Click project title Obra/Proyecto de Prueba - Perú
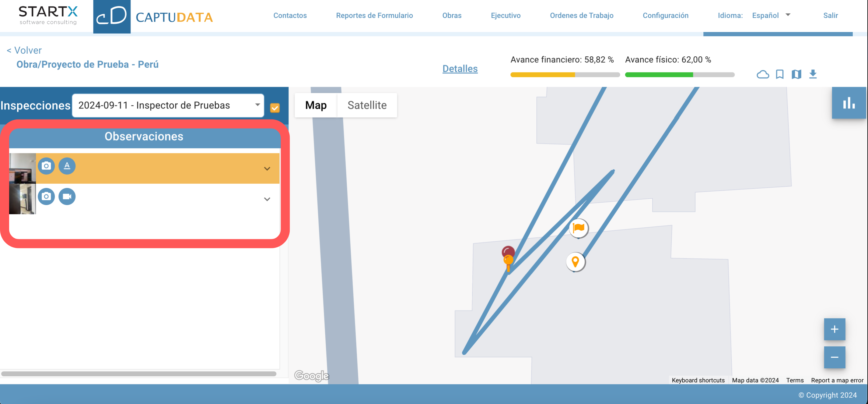The height and width of the screenshot is (404, 868). tap(88, 64)
